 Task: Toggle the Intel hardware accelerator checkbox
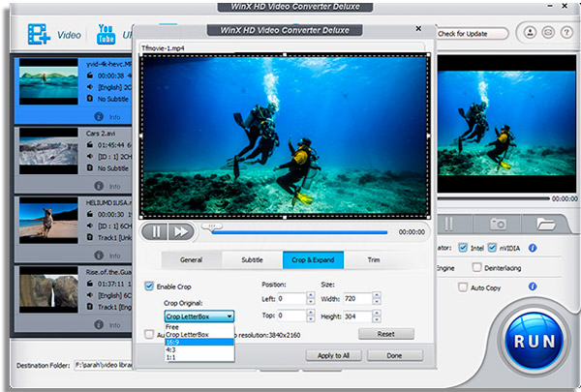tap(463, 248)
